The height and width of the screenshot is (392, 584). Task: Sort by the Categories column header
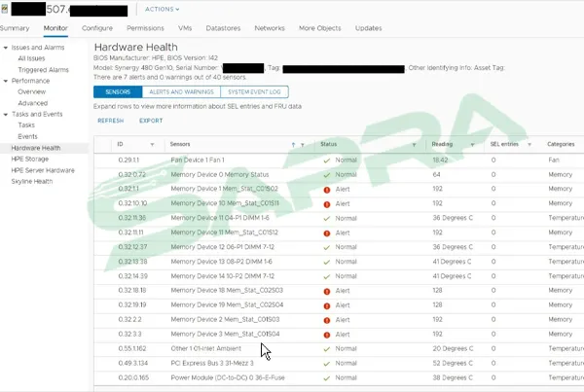click(x=561, y=144)
